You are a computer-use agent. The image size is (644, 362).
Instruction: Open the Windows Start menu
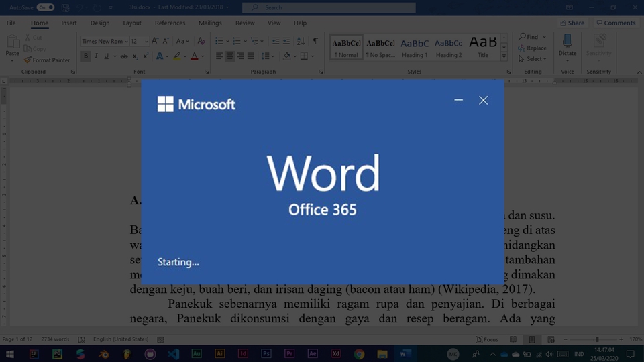tap(10, 353)
